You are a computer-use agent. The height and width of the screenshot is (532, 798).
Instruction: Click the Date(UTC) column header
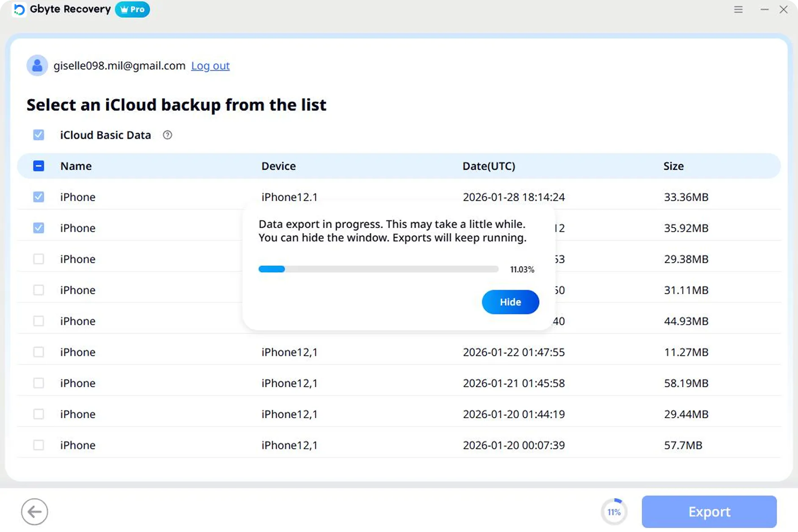coord(489,166)
